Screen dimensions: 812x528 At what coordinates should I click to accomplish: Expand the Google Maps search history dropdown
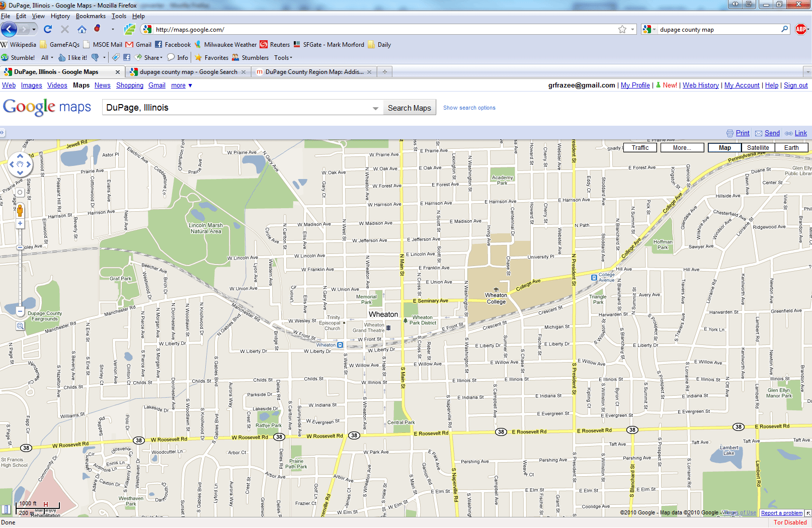[x=375, y=108]
